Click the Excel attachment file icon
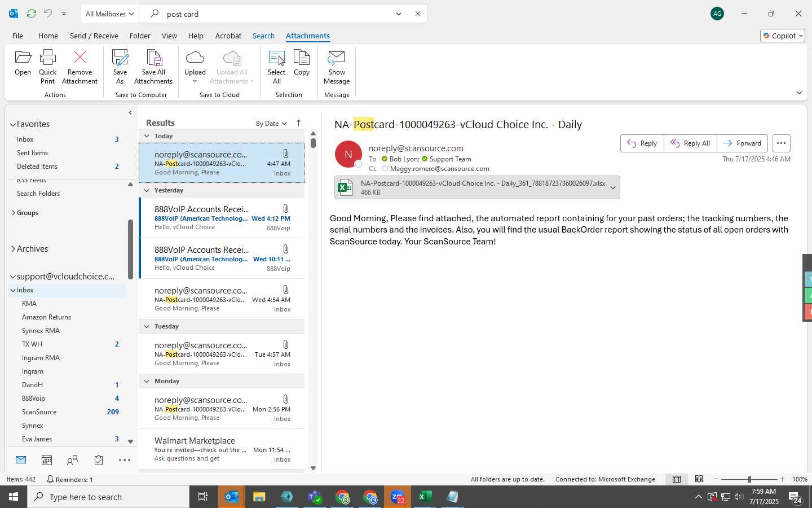 point(346,187)
